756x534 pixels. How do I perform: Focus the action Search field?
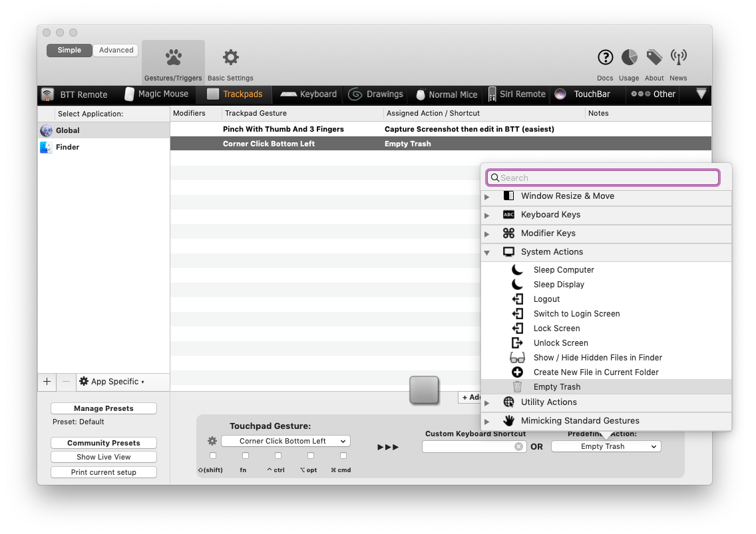pos(603,178)
